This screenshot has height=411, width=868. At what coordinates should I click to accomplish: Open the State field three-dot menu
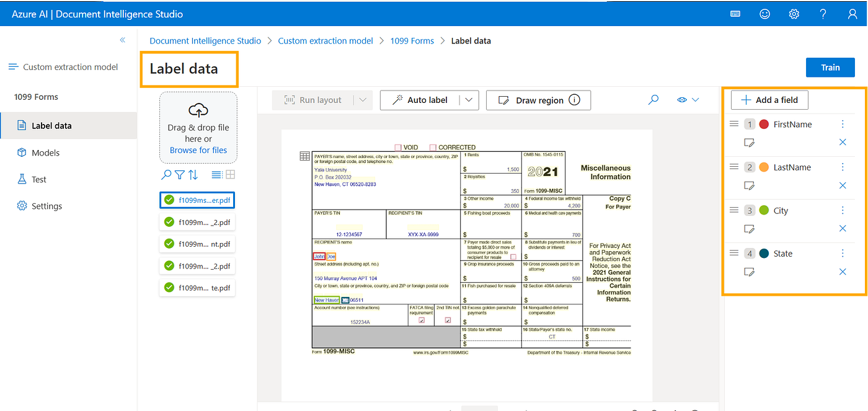(843, 253)
